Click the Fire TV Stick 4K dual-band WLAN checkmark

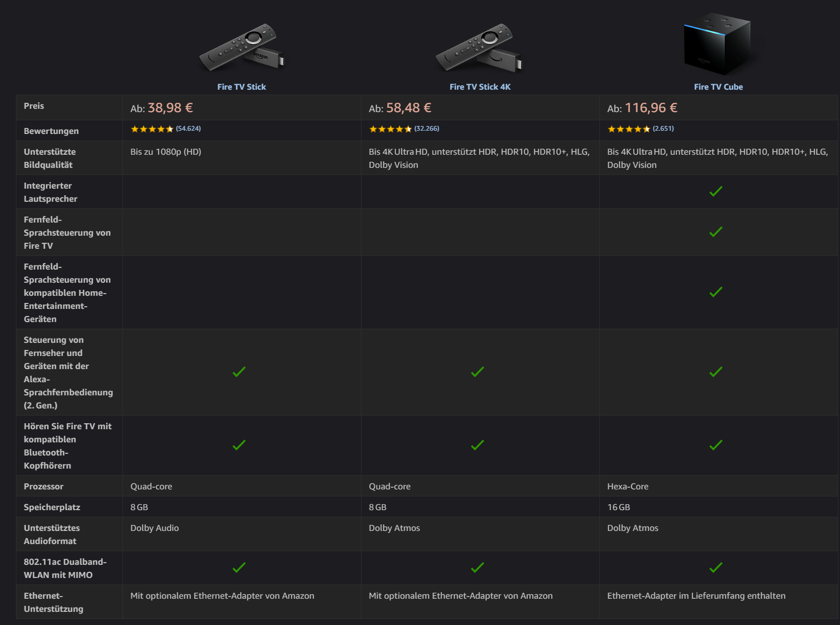(x=477, y=568)
